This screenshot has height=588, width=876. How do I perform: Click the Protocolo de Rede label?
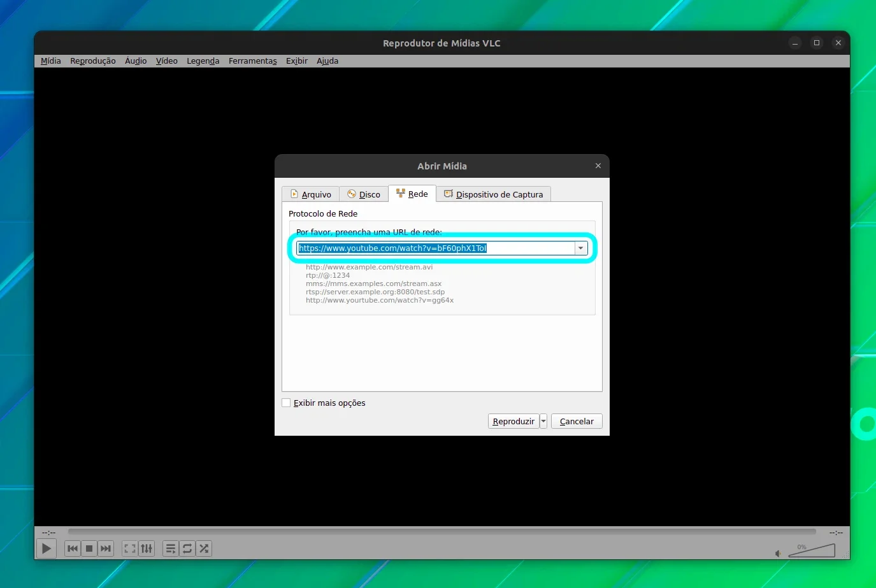[x=323, y=213]
